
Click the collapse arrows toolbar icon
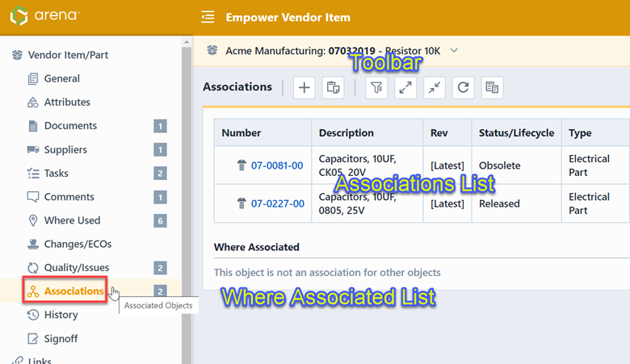click(435, 87)
